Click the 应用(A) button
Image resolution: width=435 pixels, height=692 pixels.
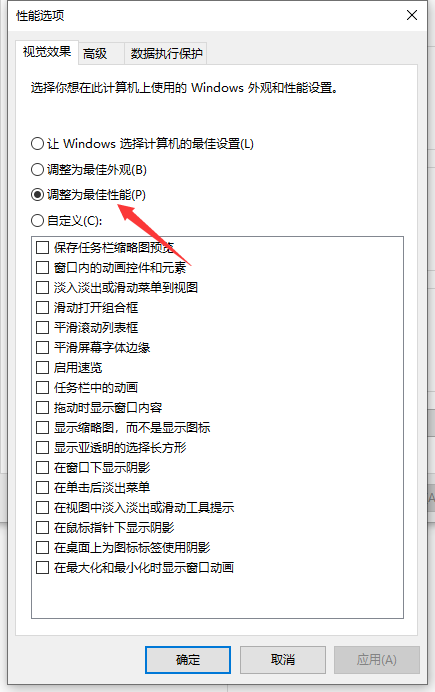pyautogui.click(x=377, y=660)
